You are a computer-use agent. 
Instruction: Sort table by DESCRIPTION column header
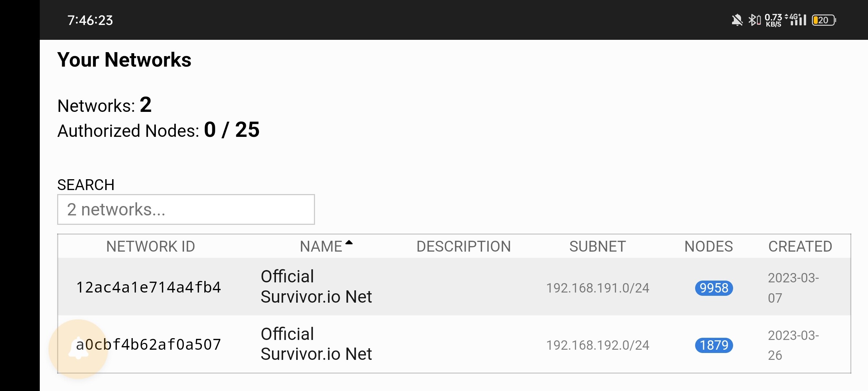pyautogui.click(x=464, y=247)
